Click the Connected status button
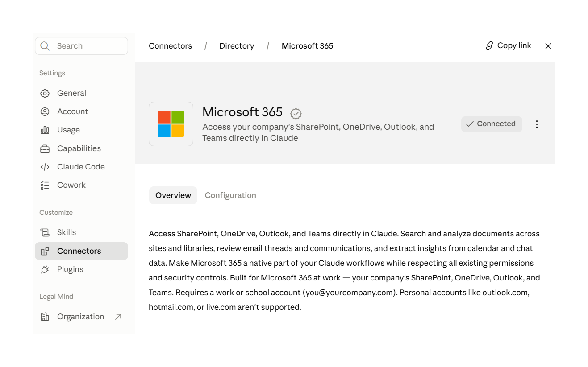588x367 pixels. tap(492, 124)
